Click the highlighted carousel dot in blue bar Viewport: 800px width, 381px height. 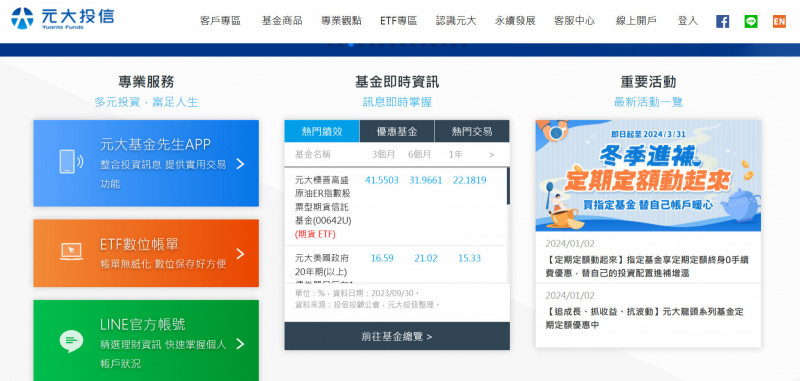point(351,44)
